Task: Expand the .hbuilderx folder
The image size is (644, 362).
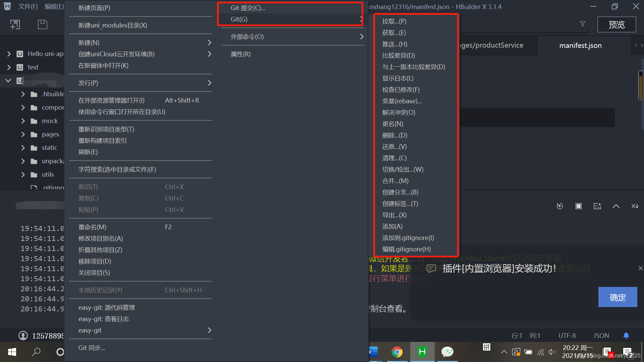Action: pos(23,94)
